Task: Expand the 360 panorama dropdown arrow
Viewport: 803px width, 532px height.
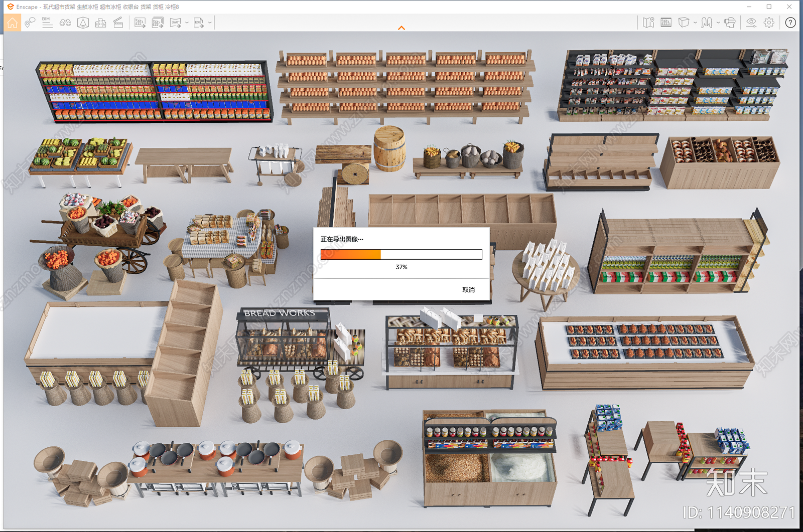Action: 187,23
